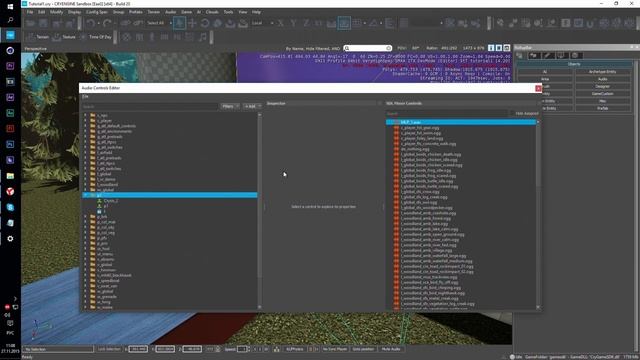Viewport: 640px width, 360px height.
Task: Toggle XY plane constraint
Action: (x=318, y=23)
